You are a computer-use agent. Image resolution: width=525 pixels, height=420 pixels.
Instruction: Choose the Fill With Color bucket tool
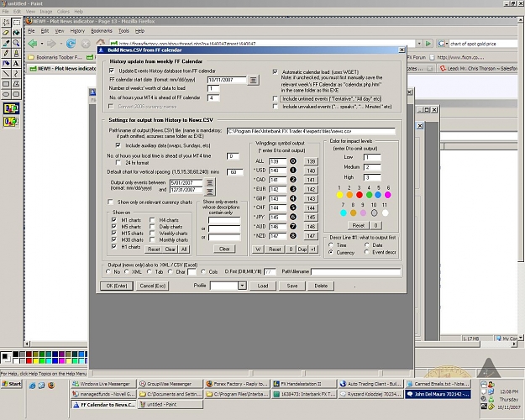[16, 33]
